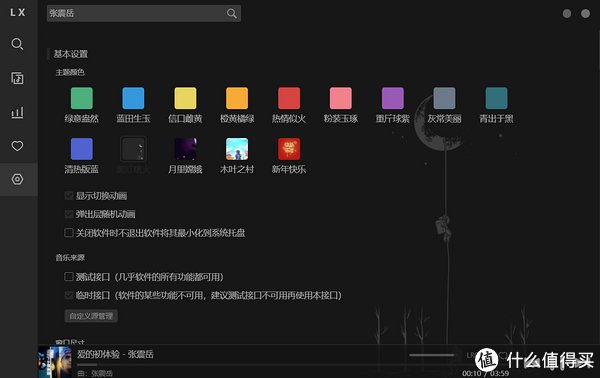This screenshot has height=378, width=600.
Task: Select 临时接口 music source
Action: (x=69, y=295)
